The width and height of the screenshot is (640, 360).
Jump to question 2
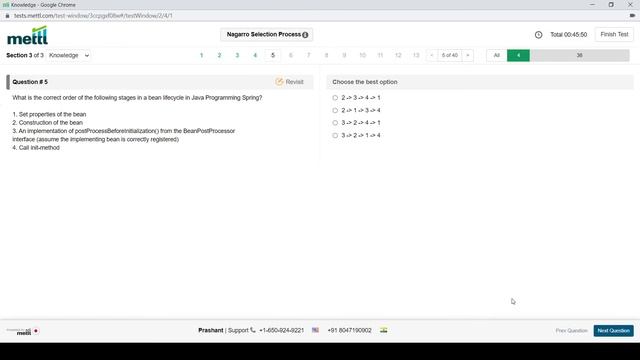[219, 55]
